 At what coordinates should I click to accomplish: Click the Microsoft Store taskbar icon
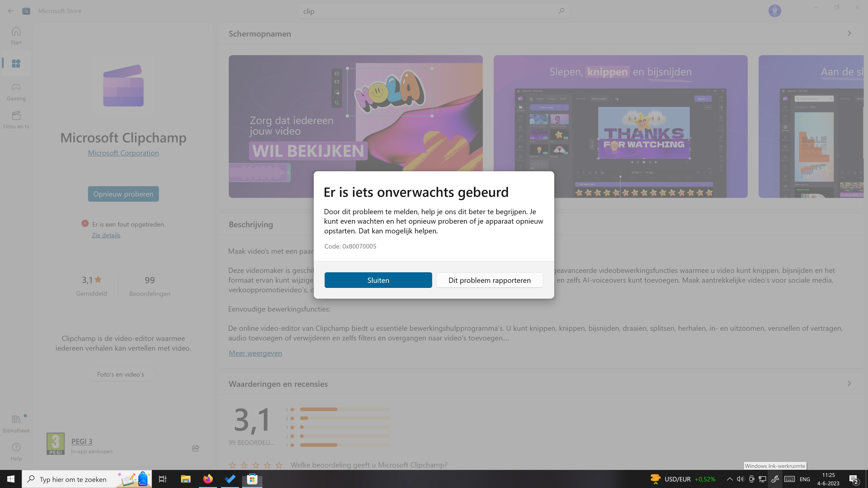[252, 479]
